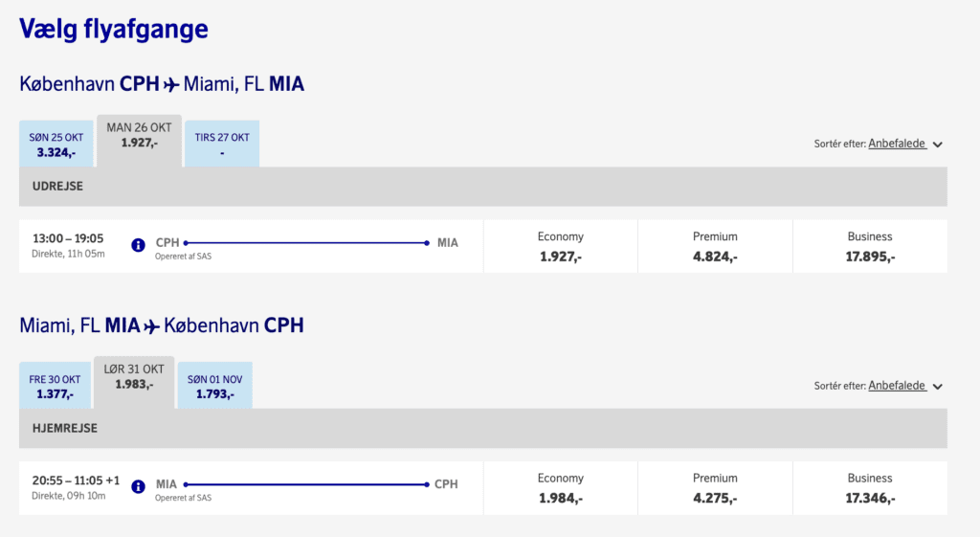This screenshot has width=980, height=537.
Task: Choose outbound Economy fare 1.927,-
Action: 561,247
